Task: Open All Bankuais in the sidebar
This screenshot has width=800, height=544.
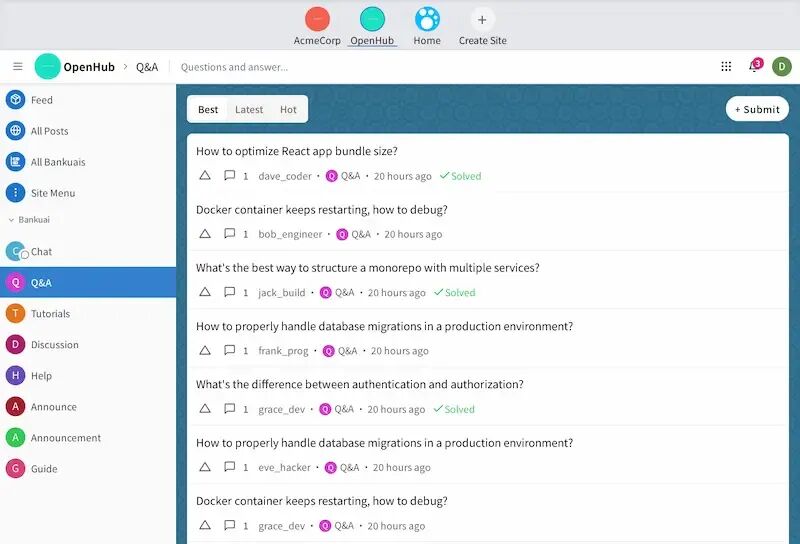Action: click(88, 162)
